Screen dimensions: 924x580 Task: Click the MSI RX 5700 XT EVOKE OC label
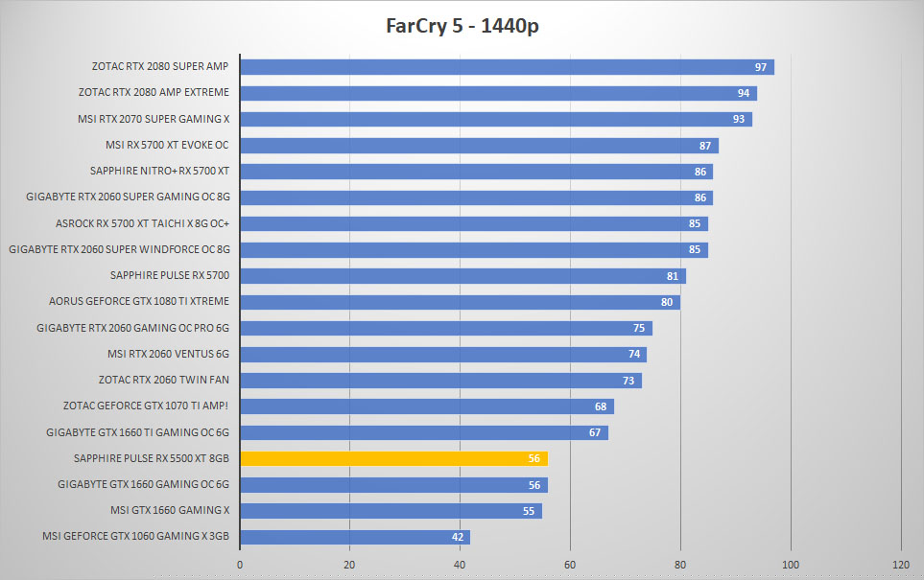pos(167,145)
